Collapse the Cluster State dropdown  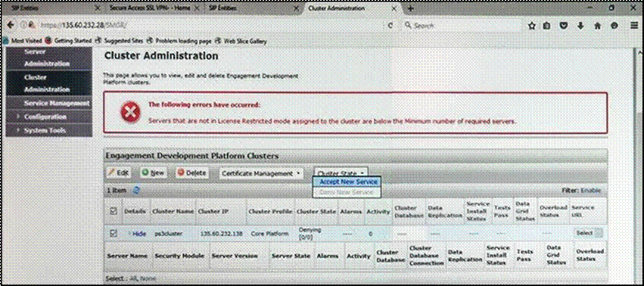pyautogui.click(x=341, y=173)
